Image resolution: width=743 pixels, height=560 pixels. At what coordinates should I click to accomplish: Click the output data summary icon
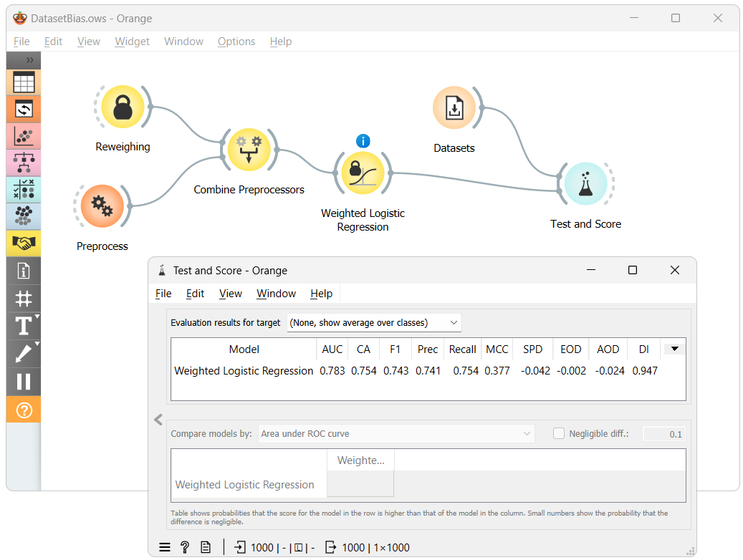point(331,548)
